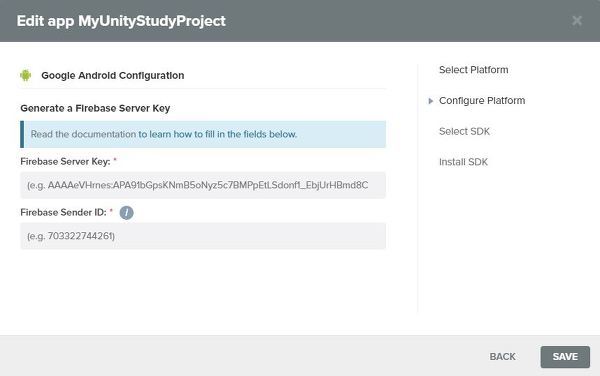Click the Firebase Sender ID label
Screen dimensions: 600x376
pyautogui.click(x=64, y=212)
